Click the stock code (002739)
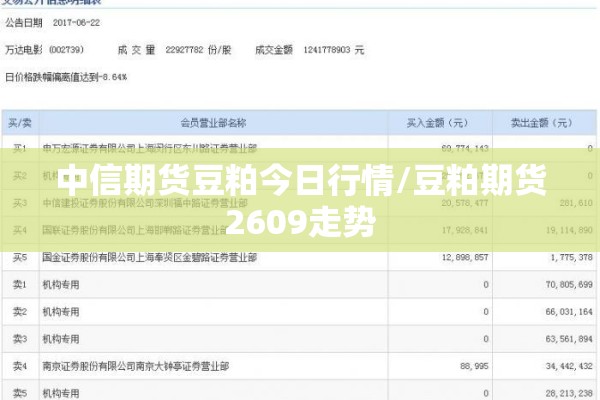This screenshot has height=400, width=600. click(67, 50)
